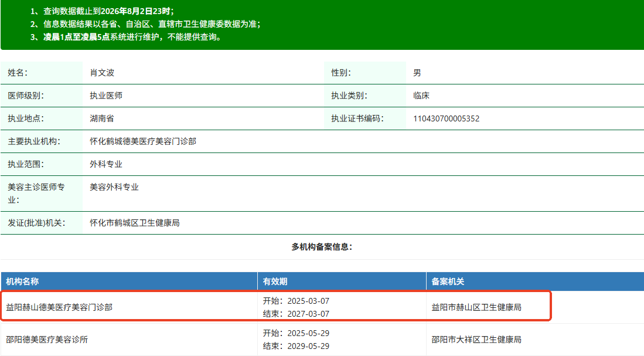This screenshot has width=644, height=356.
Task: Select the name value 肖文波
Action: (102, 73)
